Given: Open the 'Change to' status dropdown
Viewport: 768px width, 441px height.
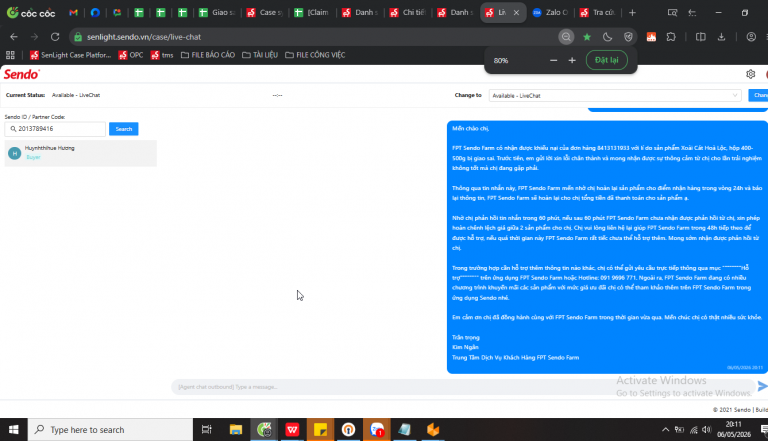Looking at the screenshot, I should 615,96.
